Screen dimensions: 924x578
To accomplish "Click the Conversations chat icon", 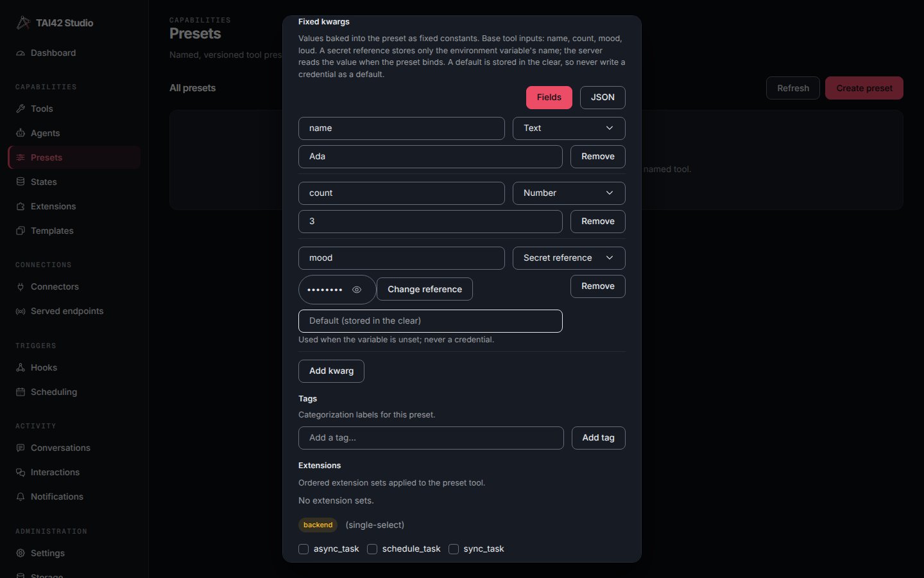I will (x=21, y=448).
